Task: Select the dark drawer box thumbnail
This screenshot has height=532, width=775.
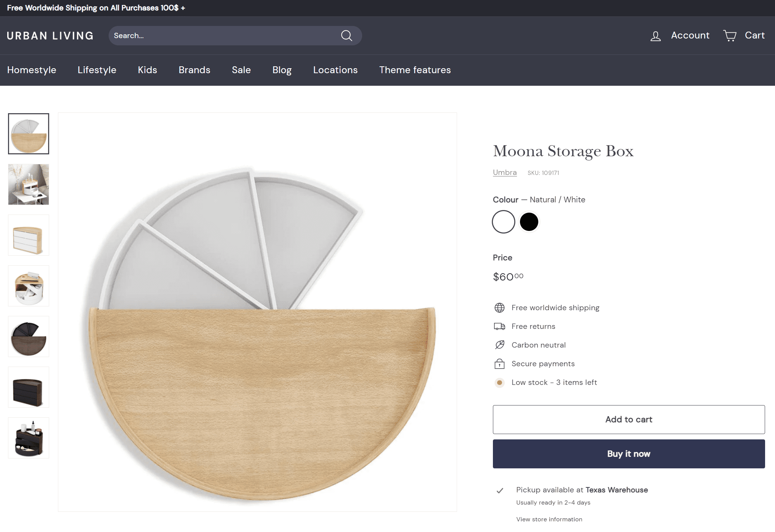Action: coord(29,387)
